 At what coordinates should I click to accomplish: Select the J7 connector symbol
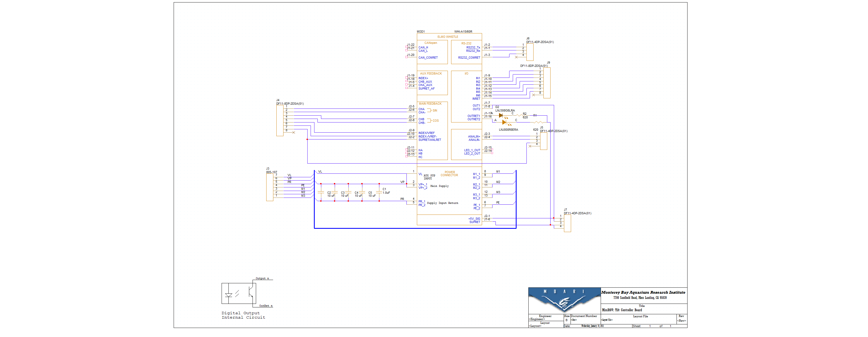pos(568,223)
